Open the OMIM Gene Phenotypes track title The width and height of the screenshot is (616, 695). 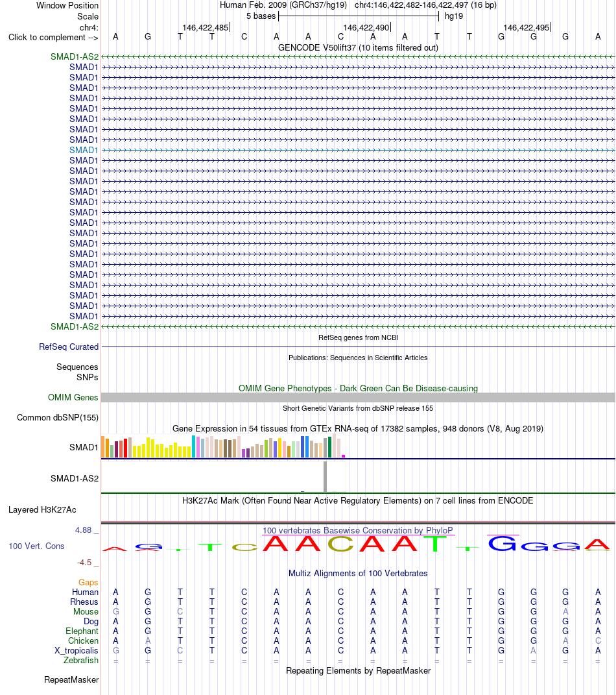(x=359, y=388)
